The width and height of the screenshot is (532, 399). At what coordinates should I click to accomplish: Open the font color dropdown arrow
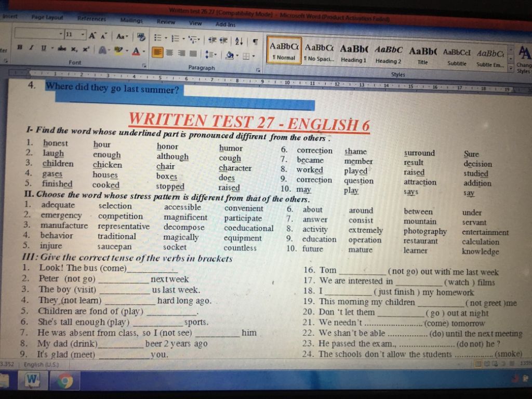click(x=143, y=52)
